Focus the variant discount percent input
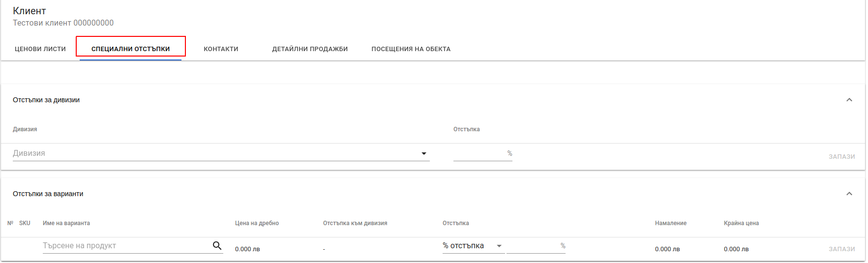 coord(533,246)
